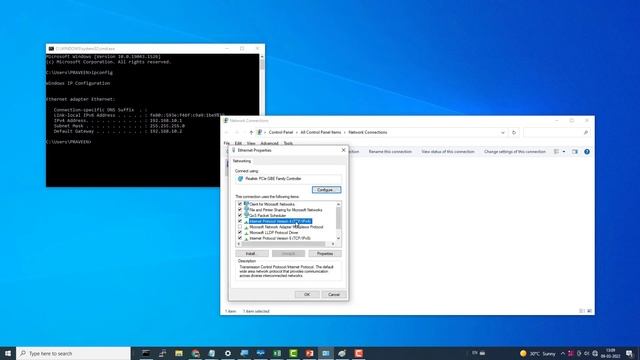Viewport: 640px width, 360px height.
Task: Click the items list scroll right arrow
Action: (333, 244)
